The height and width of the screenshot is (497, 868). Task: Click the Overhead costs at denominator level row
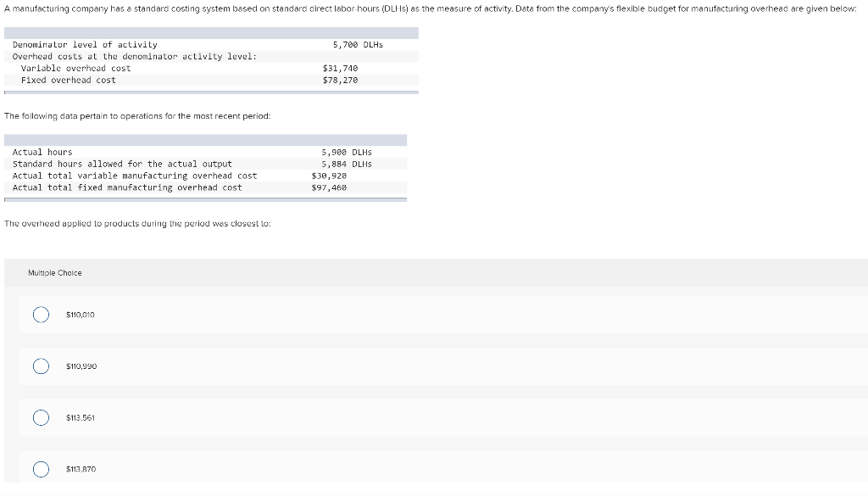211,57
